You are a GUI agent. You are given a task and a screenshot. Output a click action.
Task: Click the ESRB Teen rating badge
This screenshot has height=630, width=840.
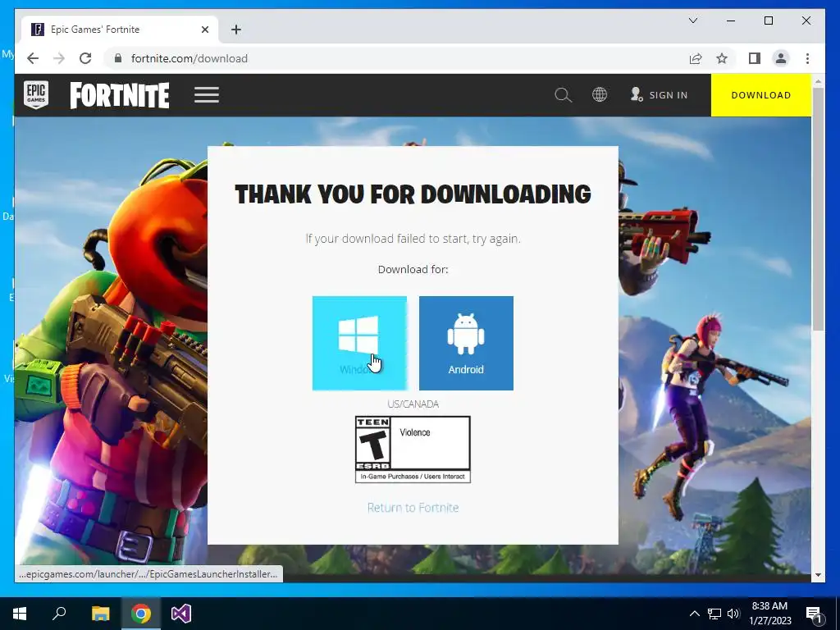413,450
